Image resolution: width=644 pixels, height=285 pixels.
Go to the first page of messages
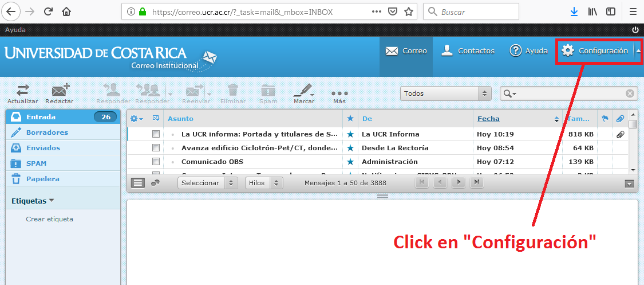[422, 182]
